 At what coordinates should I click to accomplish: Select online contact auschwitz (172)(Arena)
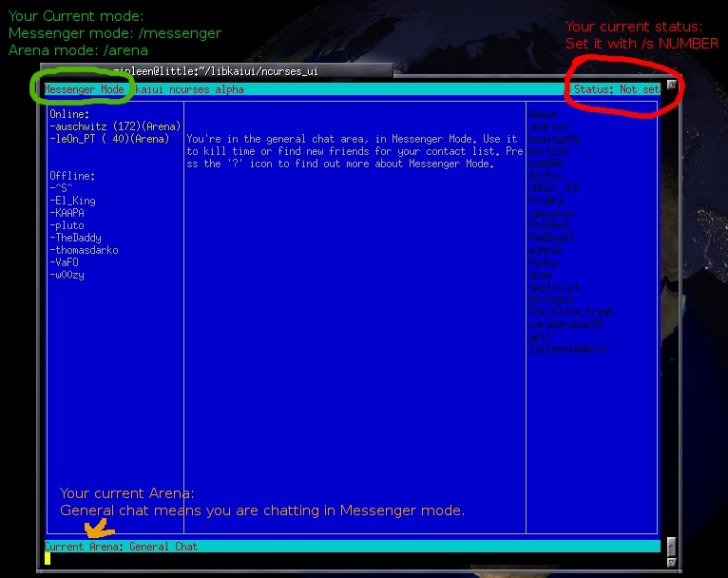pos(115,126)
